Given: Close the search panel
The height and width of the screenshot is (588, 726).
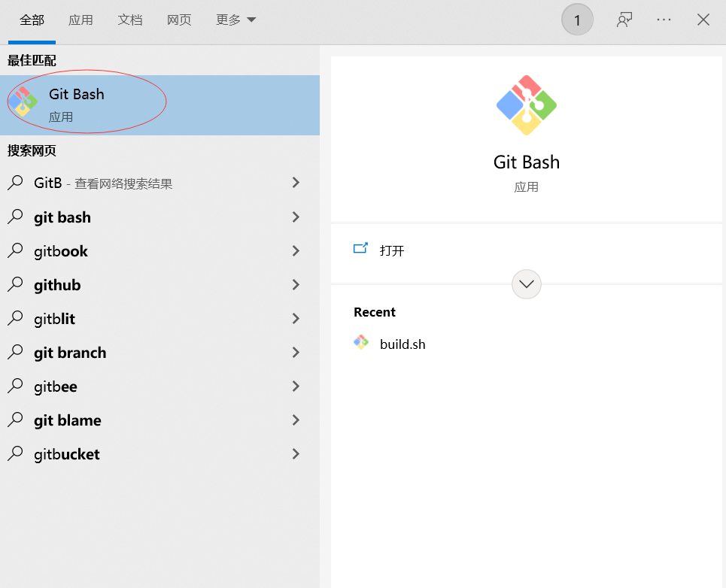Looking at the screenshot, I should (x=703, y=20).
